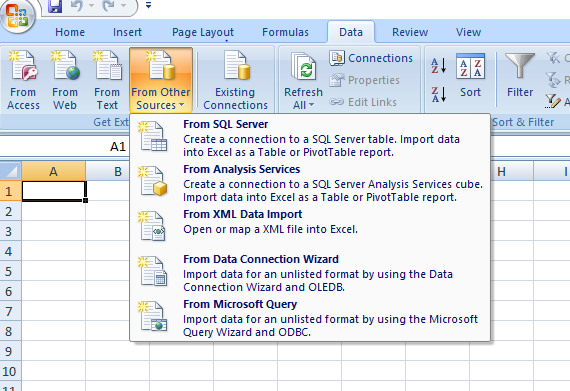Open Existing Connections
The height and width of the screenshot is (391, 570).
[x=236, y=80]
